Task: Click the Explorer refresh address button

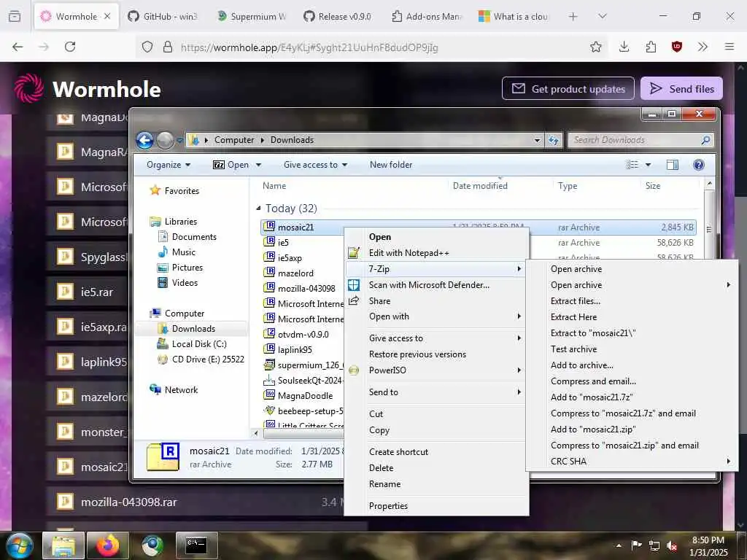Action: (554, 140)
